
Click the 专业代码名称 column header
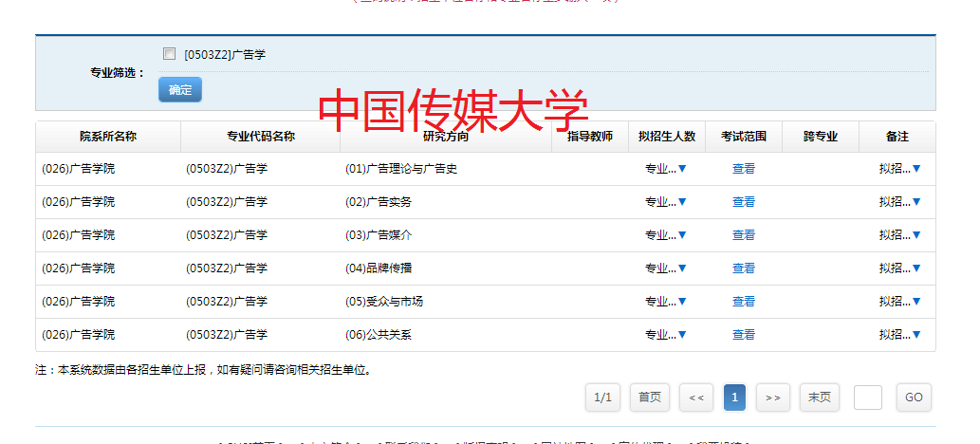(x=261, y=137)
